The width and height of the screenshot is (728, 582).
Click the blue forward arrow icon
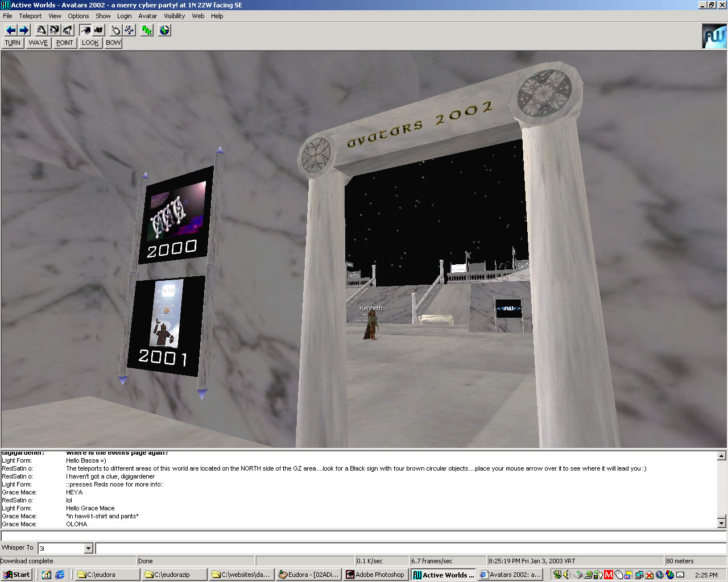click(24, 30)
